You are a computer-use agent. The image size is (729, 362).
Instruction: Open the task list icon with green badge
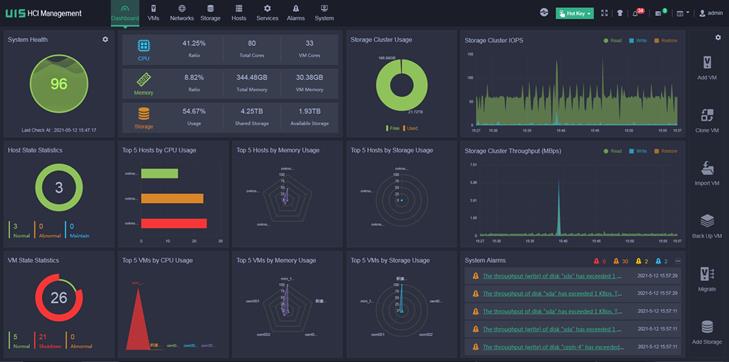[x=660, y=13]
